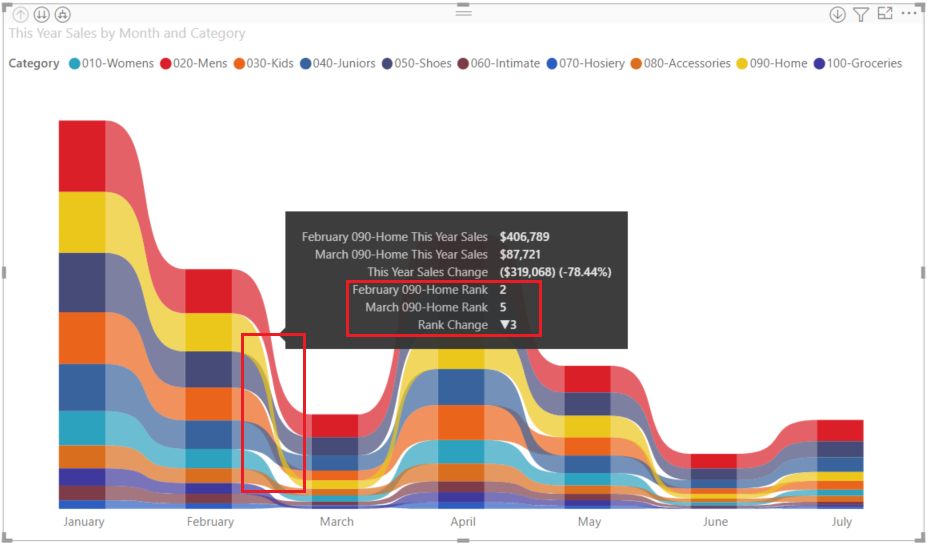Click the Category legend heading
Image resolution: width=928 pixels, height=544 pixels.
34,63
